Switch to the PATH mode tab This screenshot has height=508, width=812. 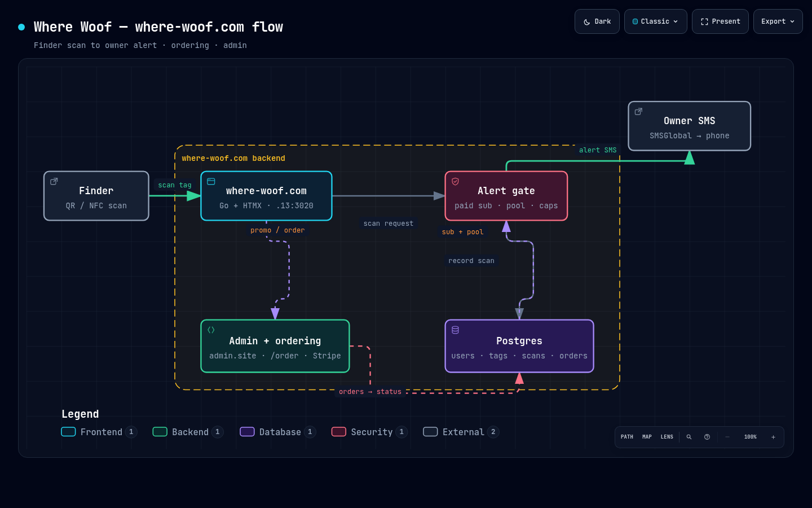[x=627, y=437]
